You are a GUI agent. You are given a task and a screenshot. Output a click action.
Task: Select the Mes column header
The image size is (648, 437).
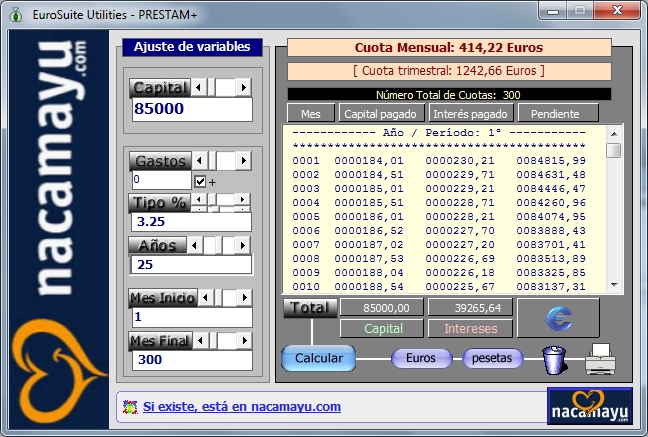point(310,114)
